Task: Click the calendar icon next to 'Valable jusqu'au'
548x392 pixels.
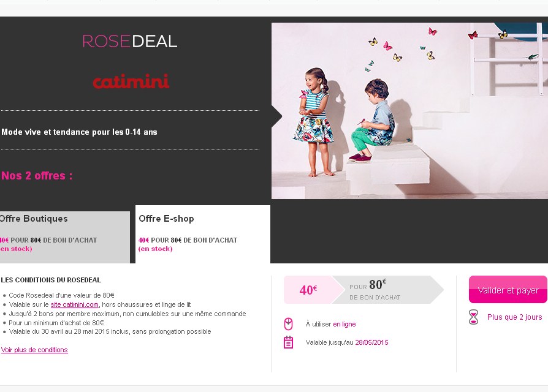Action: (x=289, y=342)
